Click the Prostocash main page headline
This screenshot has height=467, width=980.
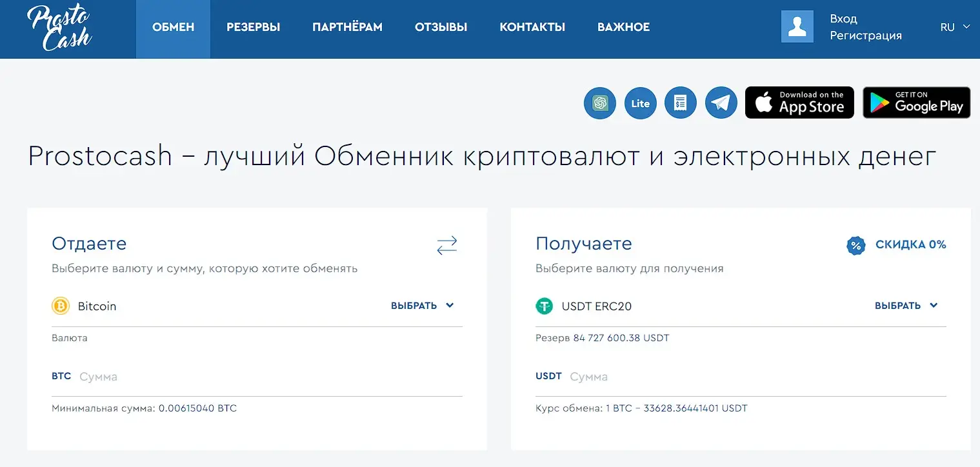click(482, 157)
